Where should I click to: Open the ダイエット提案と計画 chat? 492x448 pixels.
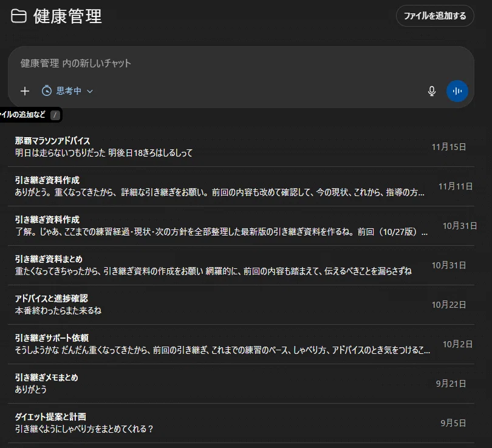click(241, 423)
